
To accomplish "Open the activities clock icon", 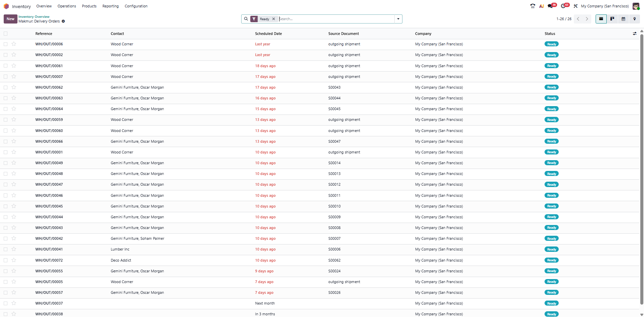I will [x=565, y=6].
